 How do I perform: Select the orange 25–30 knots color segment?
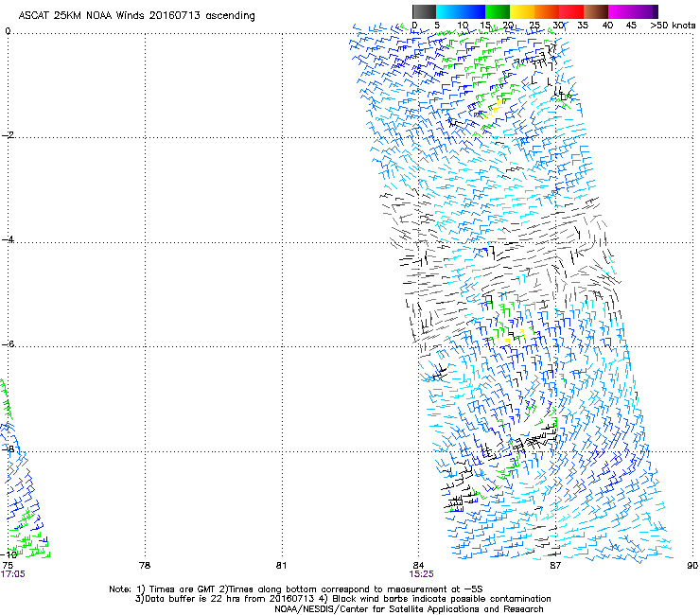pos(547,11)
